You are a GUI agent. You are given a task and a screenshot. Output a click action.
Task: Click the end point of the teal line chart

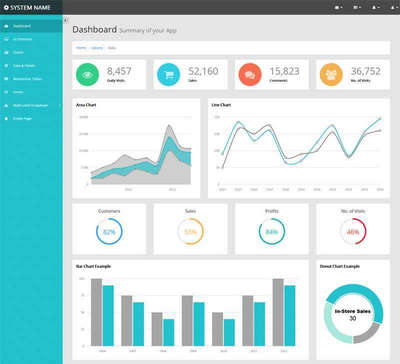380,118
